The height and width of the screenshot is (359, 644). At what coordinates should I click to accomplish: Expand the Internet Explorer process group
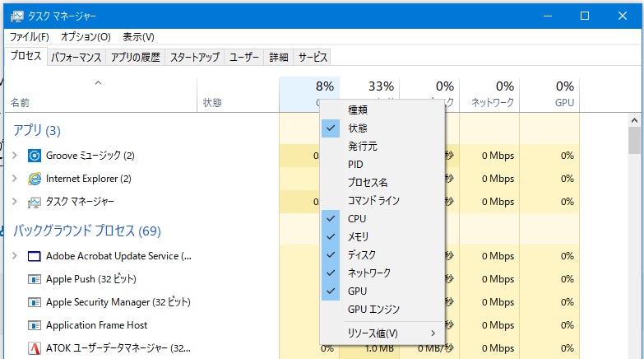15,179
